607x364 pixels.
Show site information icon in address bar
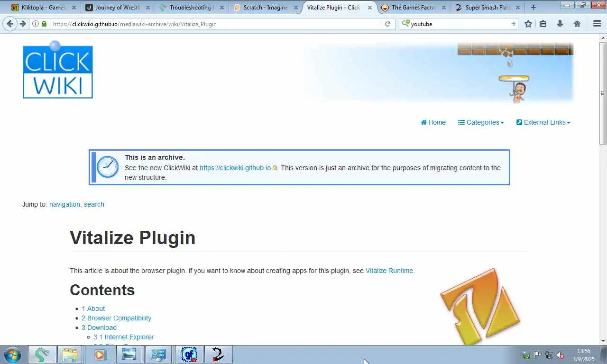coord(36,24)
